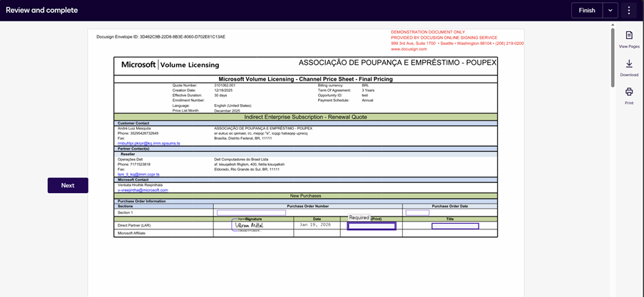Viewport: 644px width, 297px height.
Task: Click 'Operações Dell' reseller name
Action: point(130,159)
